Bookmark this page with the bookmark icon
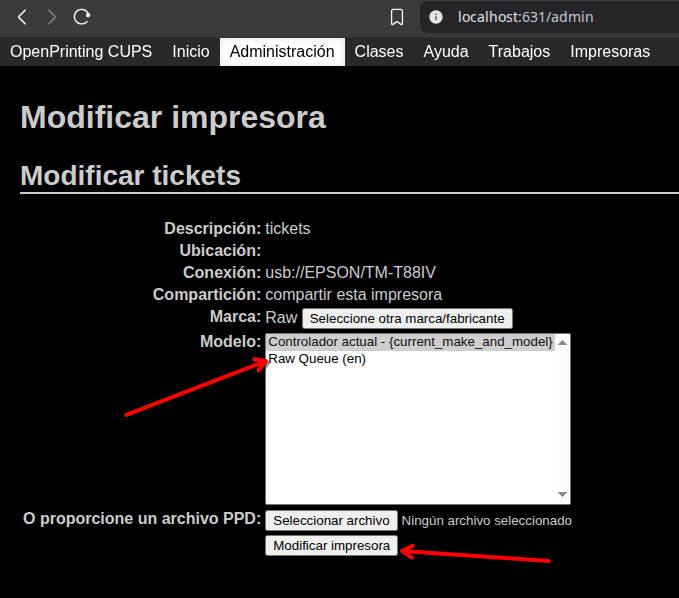This screenshot has height=598, width=679. tap(397, 17)
